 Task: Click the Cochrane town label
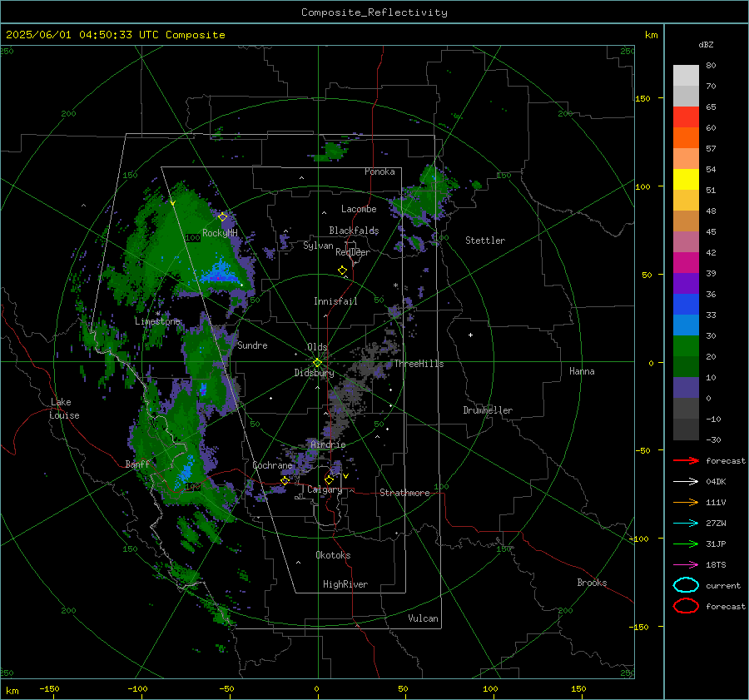point(272,465)
